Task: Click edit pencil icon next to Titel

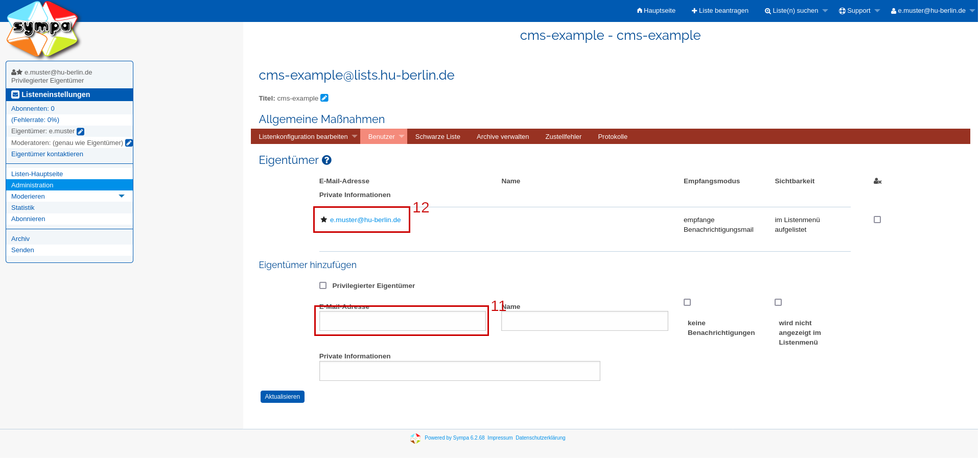Action: pos(324,98)
